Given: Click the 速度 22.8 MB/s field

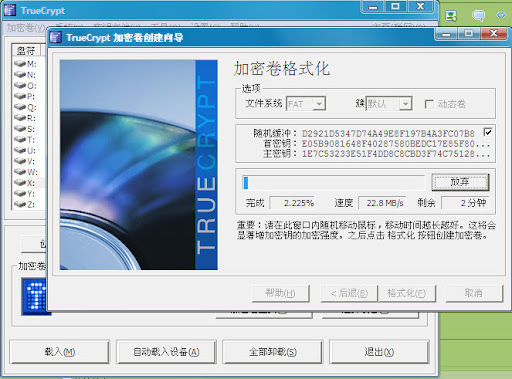Looking at the screenshot, I should tap(382, 203).
